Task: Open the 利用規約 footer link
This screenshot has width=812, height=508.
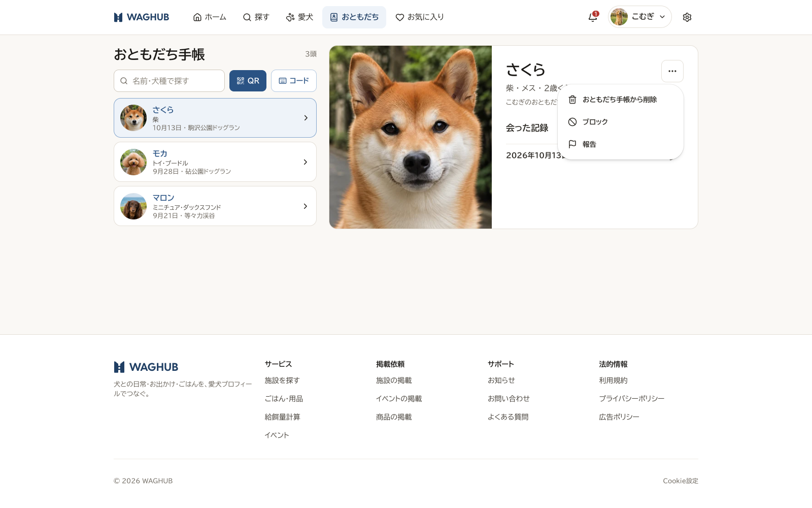Action: point(613,380)
